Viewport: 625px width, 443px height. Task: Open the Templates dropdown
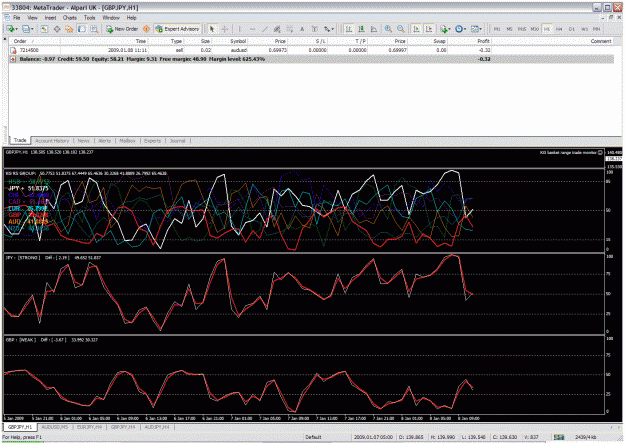[x=476, y=29]
